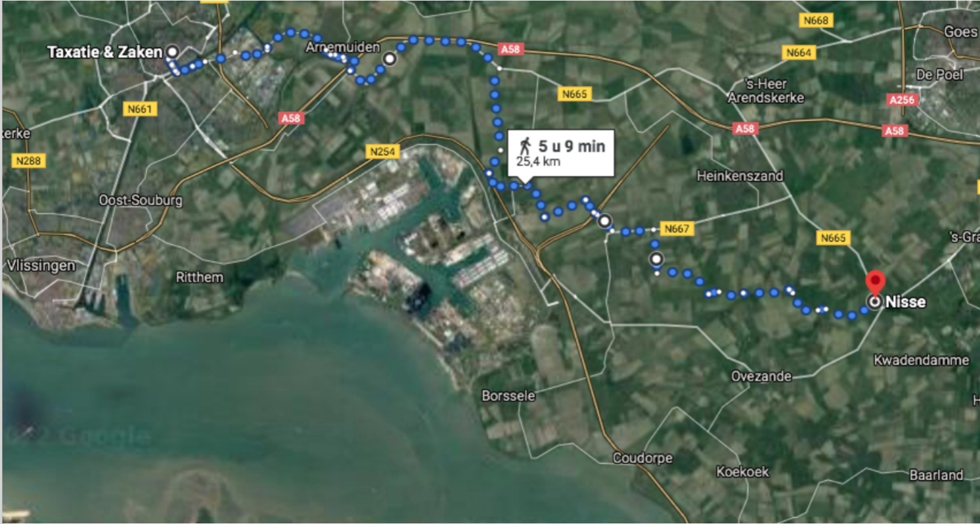The height and width of the screenshot is (524, 980).
Task: Open the walking route info box
Action: [561, 153]
